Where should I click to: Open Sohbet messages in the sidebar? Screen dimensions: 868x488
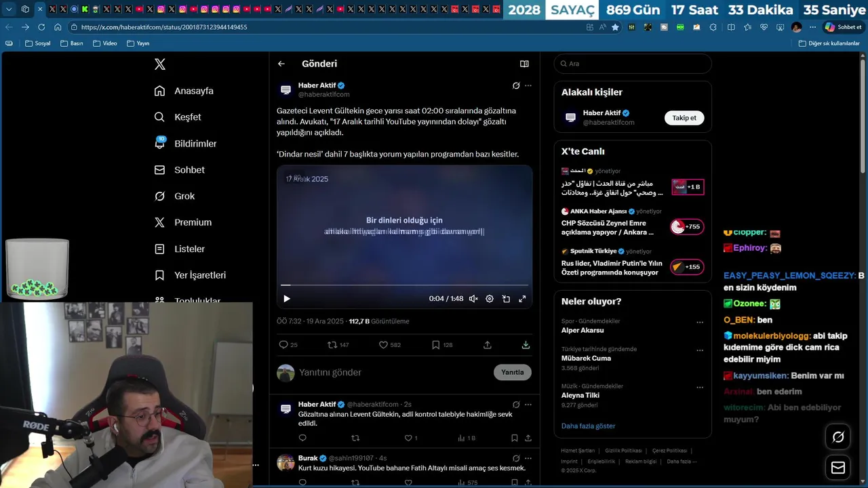tap(180, 170)
